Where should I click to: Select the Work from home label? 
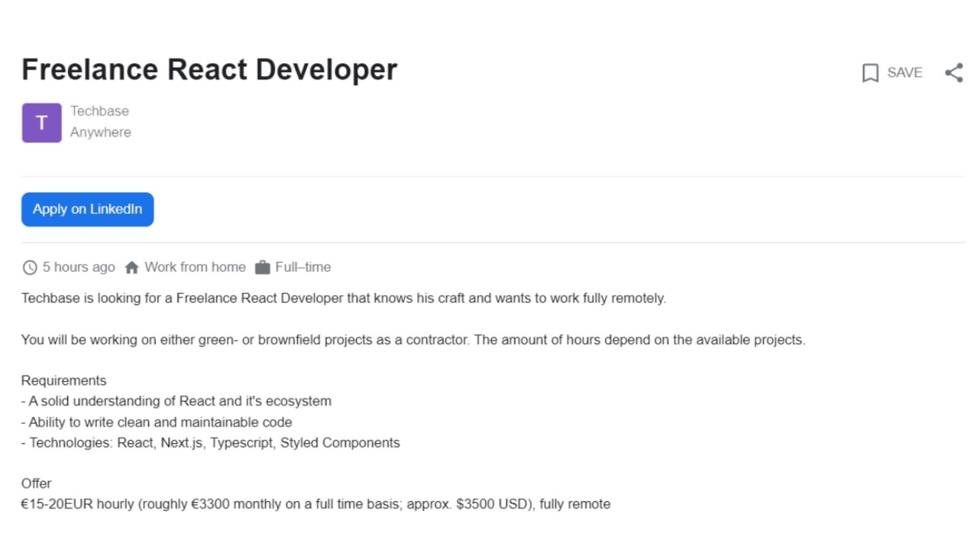(195, 268)
